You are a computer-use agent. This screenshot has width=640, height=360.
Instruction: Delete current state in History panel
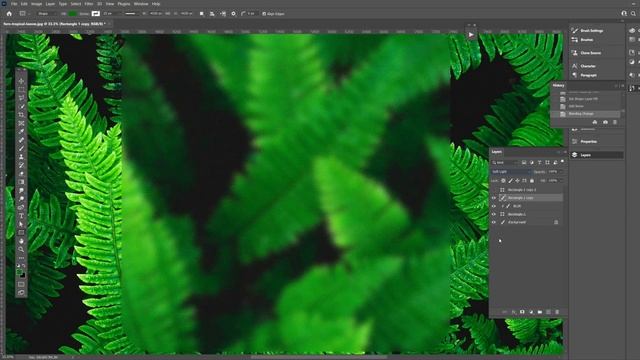coord(615,122)
